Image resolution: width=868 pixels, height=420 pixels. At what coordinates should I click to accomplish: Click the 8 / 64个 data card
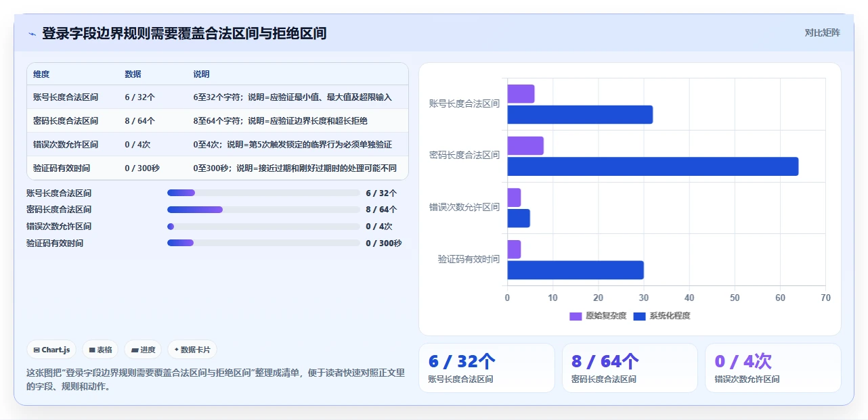[630, 368]
